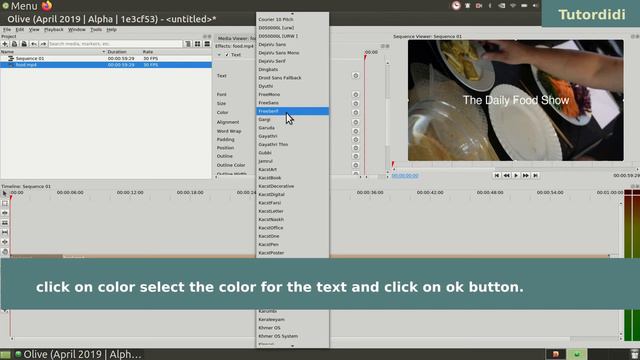Select the Razor tool in timeline toolbar

[x=5, y=223]
